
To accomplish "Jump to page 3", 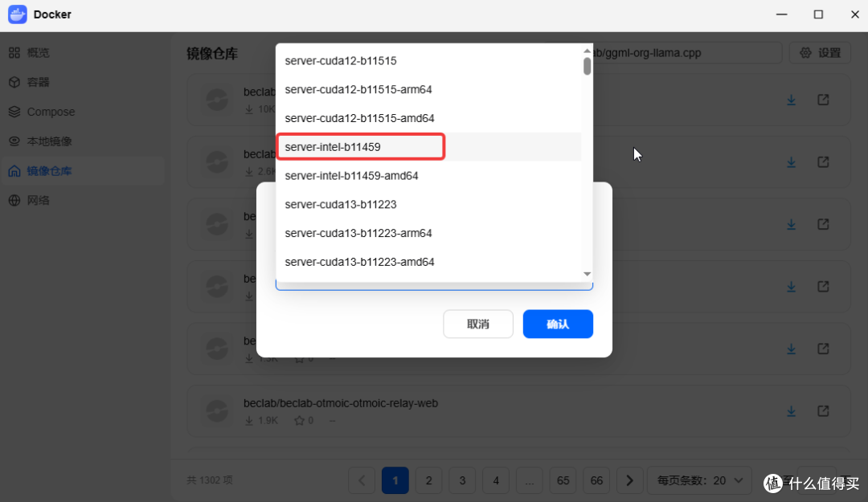I will 462,480.
